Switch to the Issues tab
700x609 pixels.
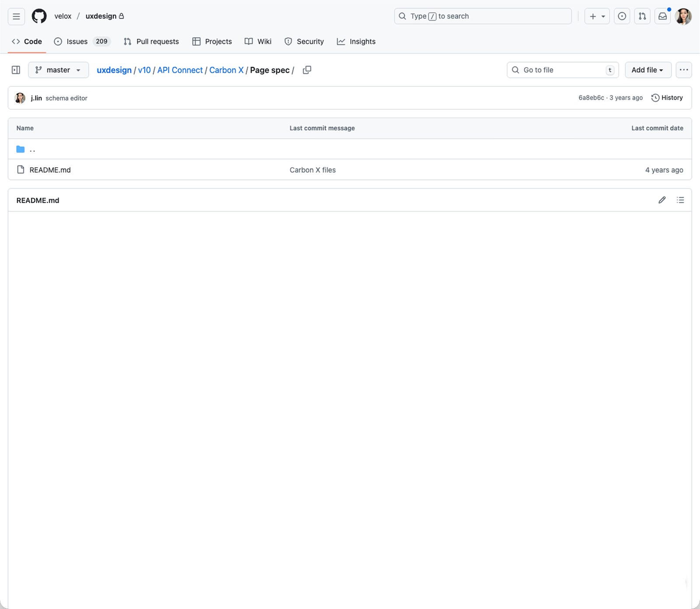click(82, 42)
